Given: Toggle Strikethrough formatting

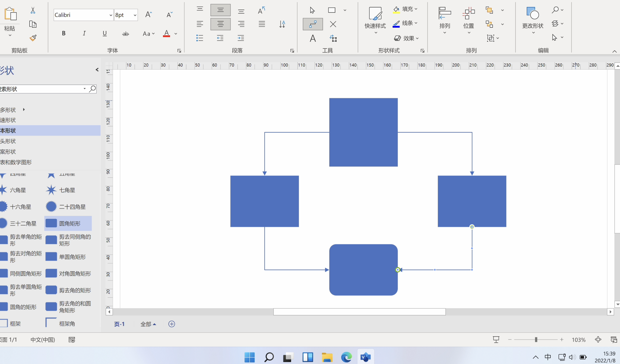Looking at the screenshot, I should [126, 34].
